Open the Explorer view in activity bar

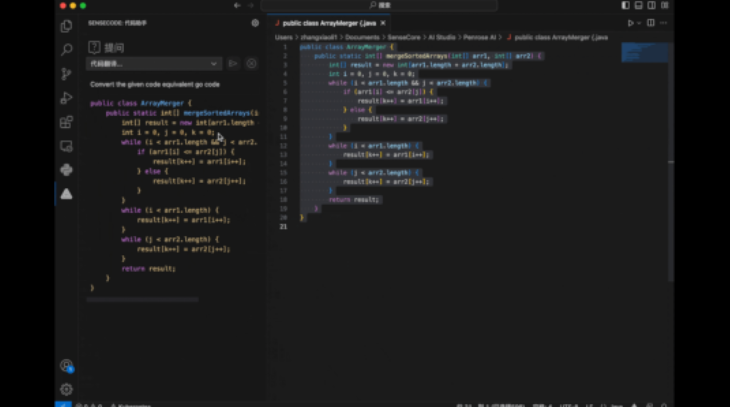67,26
